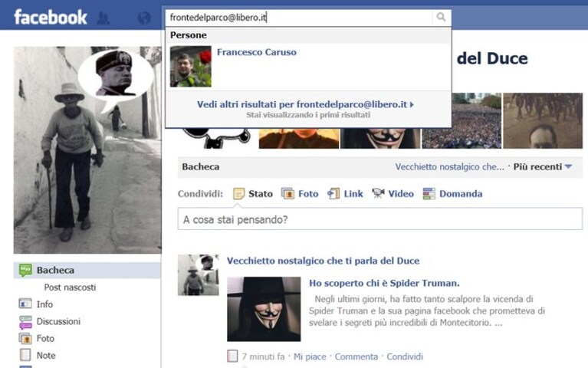Click Bacheca speech-bubble icon in sidebar

[25, 270]
